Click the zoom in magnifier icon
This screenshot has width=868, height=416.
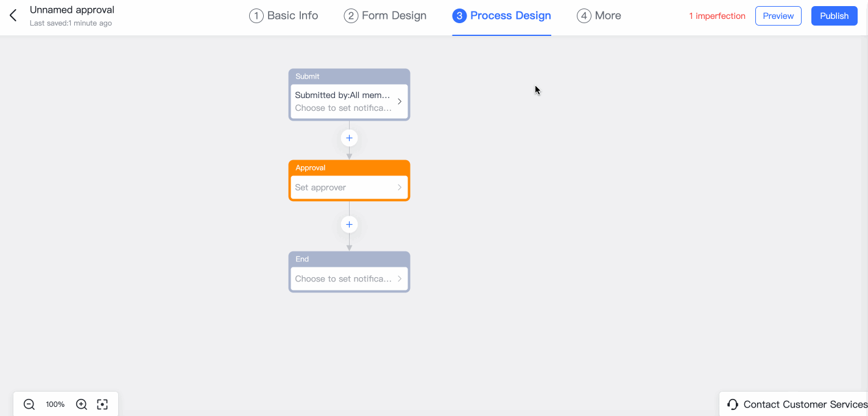[x=81, y=404]
